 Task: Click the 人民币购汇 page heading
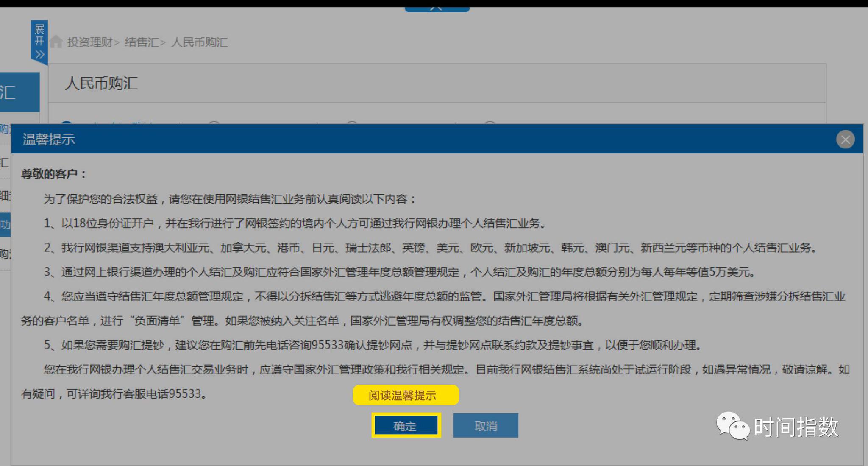point(101,83)
